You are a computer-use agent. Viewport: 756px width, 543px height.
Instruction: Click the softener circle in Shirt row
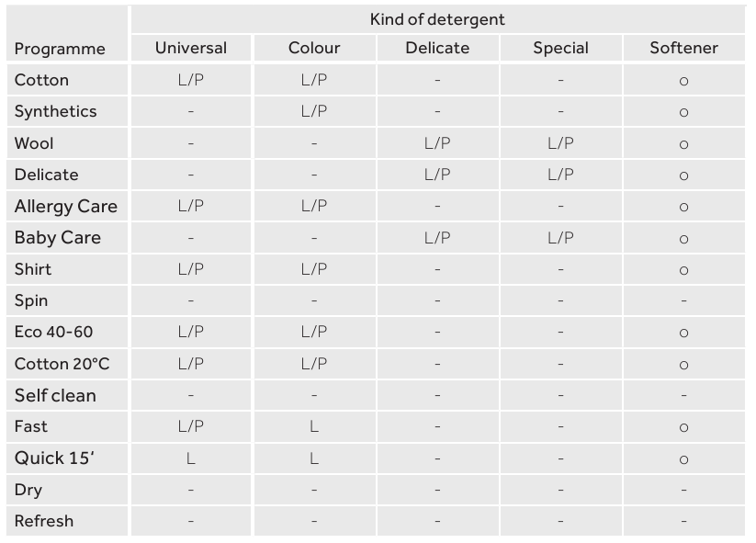tap(683, 270)
